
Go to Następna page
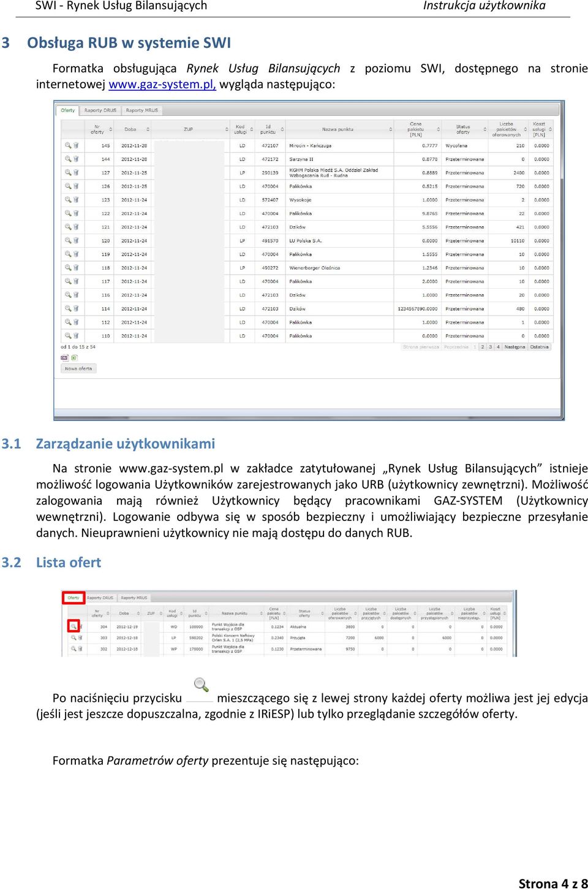(x=514, y=347)
